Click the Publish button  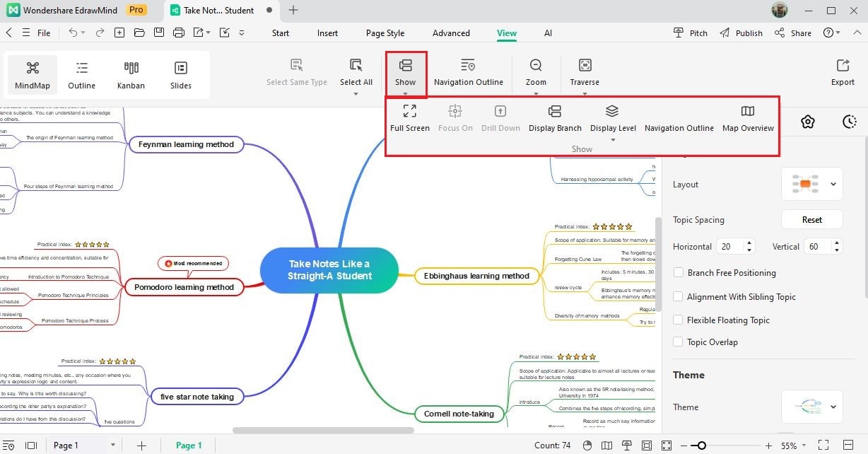pos(741,33)
